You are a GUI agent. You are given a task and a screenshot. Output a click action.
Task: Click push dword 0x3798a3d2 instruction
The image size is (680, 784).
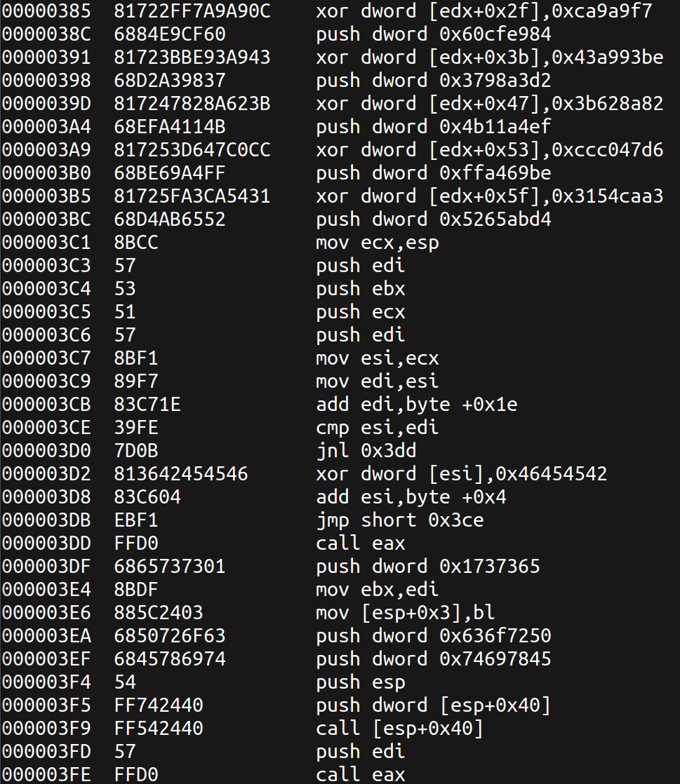(x=433, y=80)
